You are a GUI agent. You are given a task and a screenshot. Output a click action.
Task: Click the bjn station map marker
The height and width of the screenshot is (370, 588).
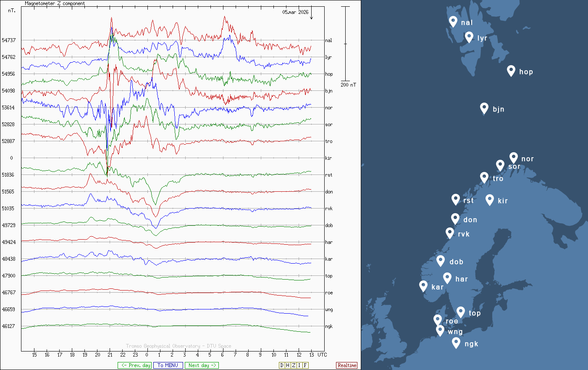484,108
